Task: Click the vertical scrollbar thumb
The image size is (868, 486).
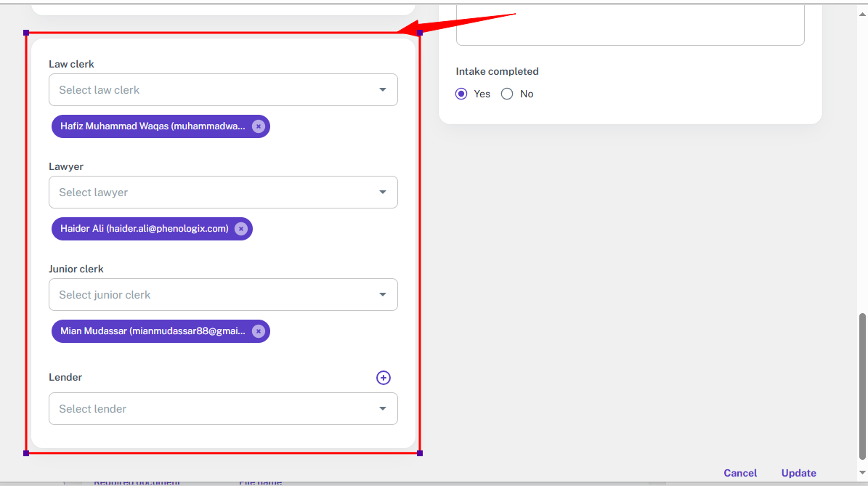Action: tap(862, 385)
